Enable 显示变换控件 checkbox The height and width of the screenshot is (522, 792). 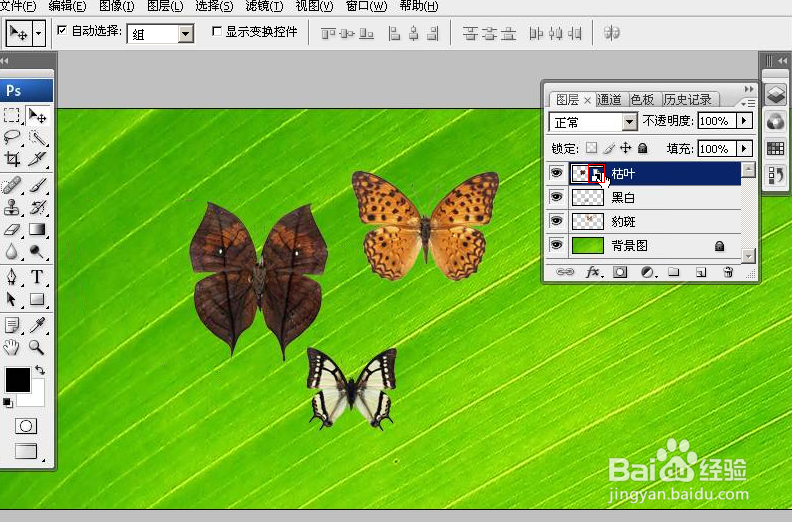point(217,31)
